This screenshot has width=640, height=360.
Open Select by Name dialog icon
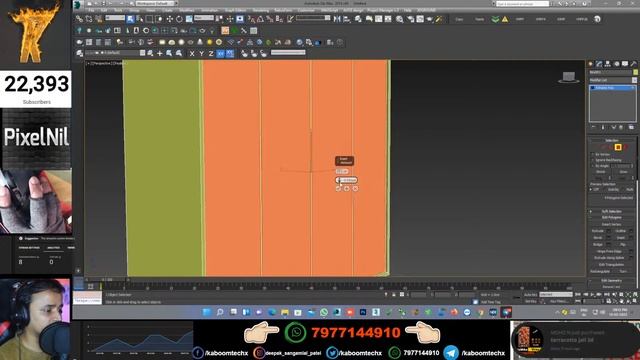coord(140,19)
